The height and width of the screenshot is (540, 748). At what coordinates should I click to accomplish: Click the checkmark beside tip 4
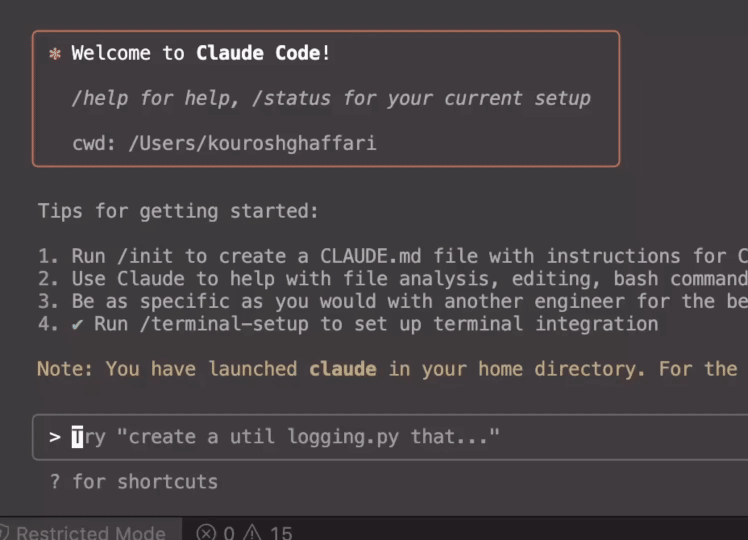tap(77, 325)
